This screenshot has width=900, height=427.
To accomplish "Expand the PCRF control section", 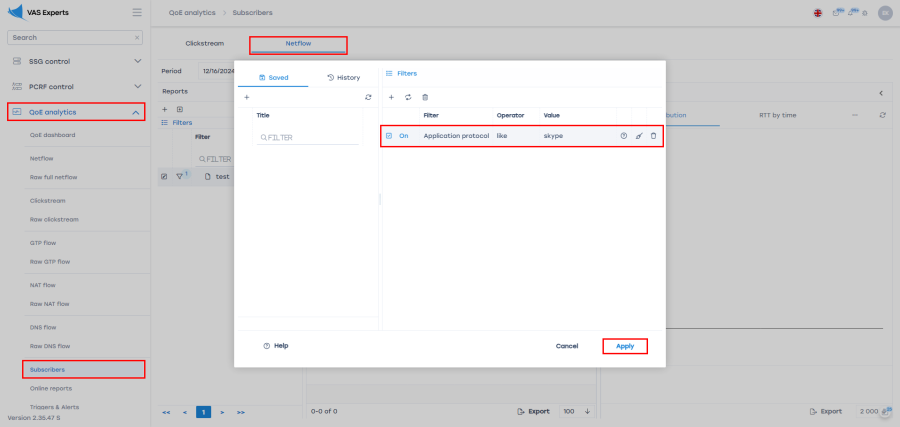I will pyautogui.click(x=137, y=86).
